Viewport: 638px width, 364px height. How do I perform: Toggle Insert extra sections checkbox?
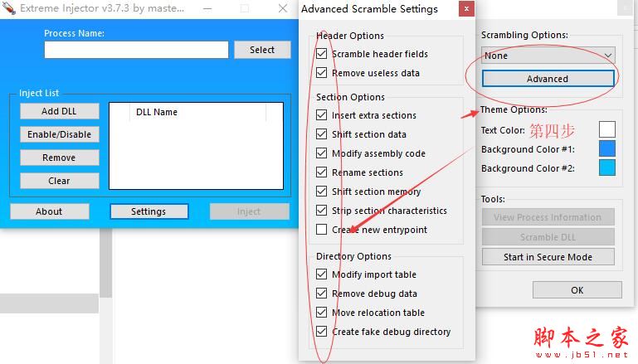pos(321,115)
